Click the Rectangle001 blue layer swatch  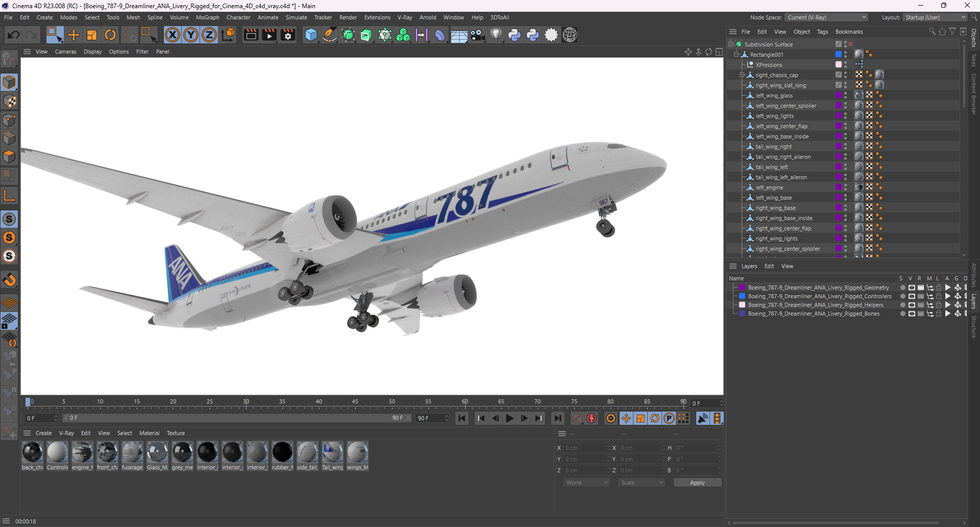coord(838,55)
